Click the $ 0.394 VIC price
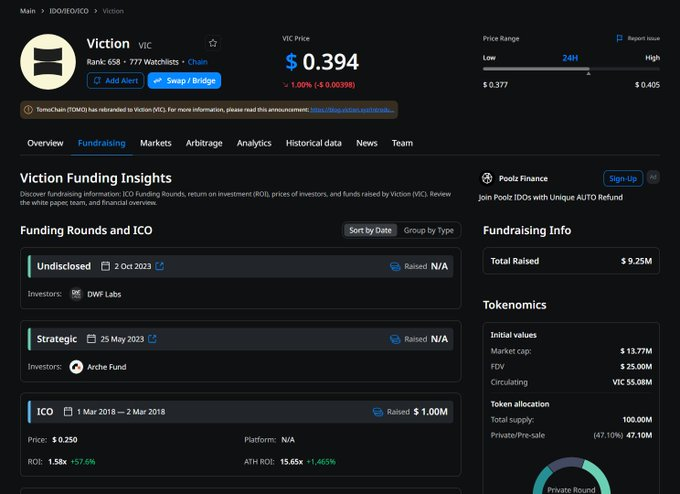The image size is (680, 494). click(x=322, y=62)
